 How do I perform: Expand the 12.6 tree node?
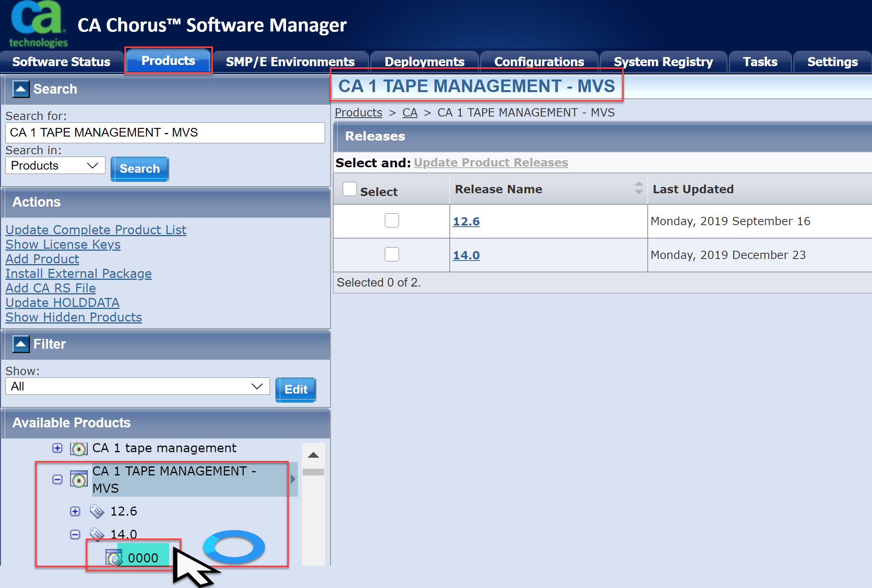pyautogui.click(x=75, y=511)
